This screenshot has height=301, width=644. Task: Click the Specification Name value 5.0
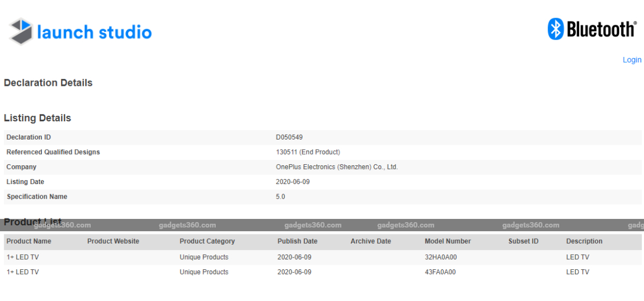point(280,196)
